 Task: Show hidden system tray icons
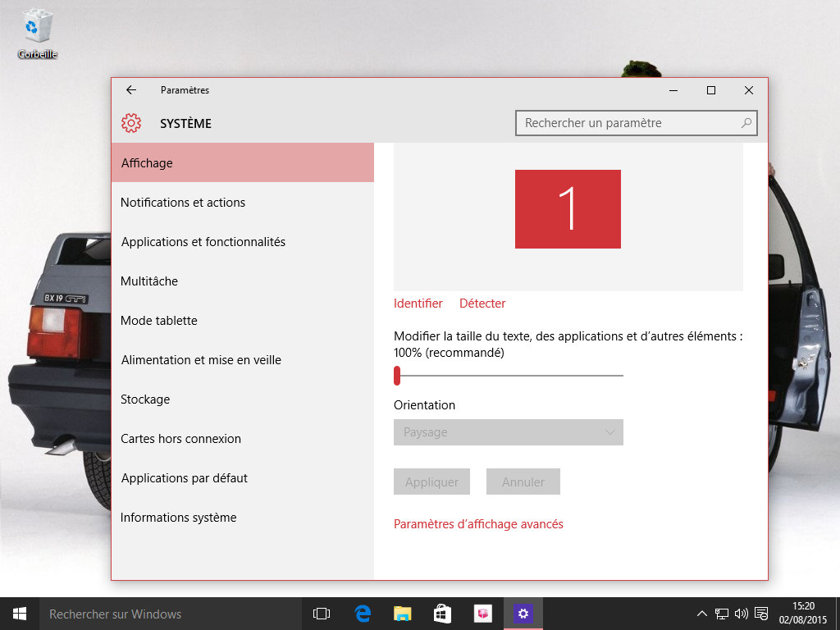click(702, 614)
